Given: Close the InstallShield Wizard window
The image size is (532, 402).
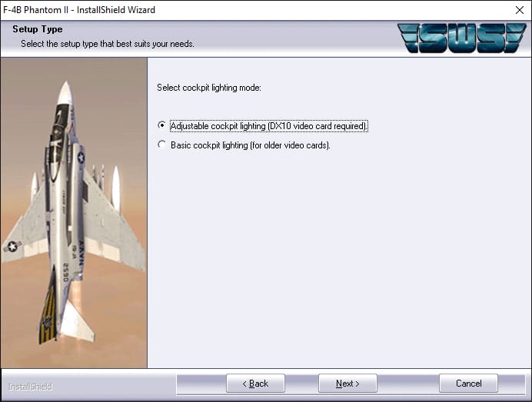Looking at the screenshot, I should click(519, 10).
